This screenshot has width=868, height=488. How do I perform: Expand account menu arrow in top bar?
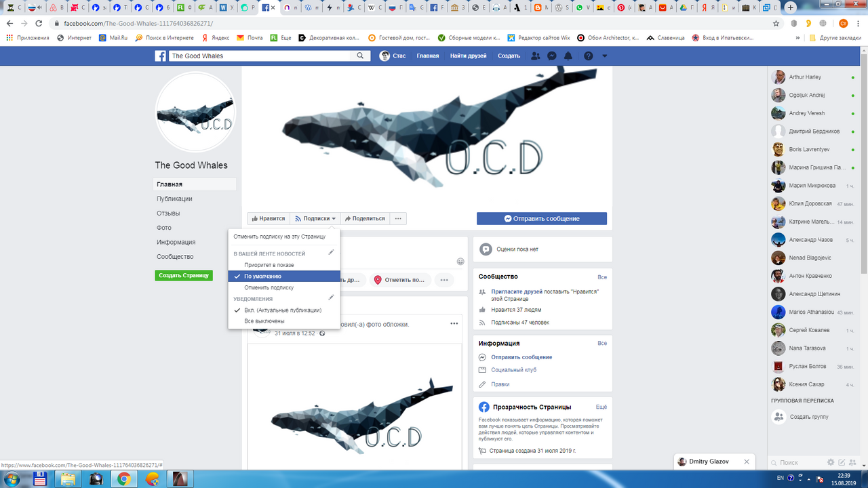click(604, 56)
